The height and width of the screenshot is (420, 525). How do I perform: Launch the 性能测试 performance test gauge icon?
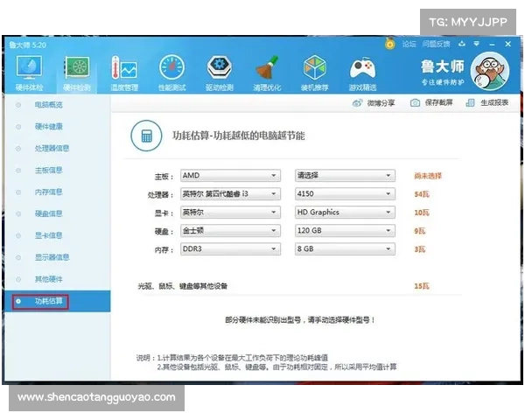click(171, 73)
